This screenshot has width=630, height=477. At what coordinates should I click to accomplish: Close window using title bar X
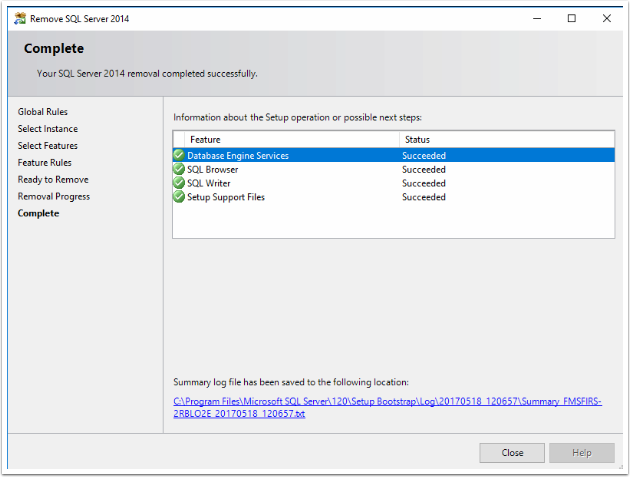[x=607, y=18]
